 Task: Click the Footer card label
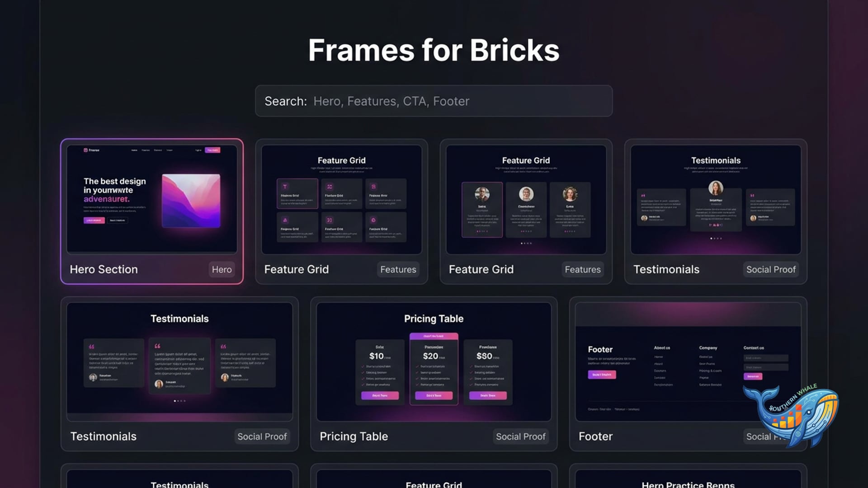[595, 436]
